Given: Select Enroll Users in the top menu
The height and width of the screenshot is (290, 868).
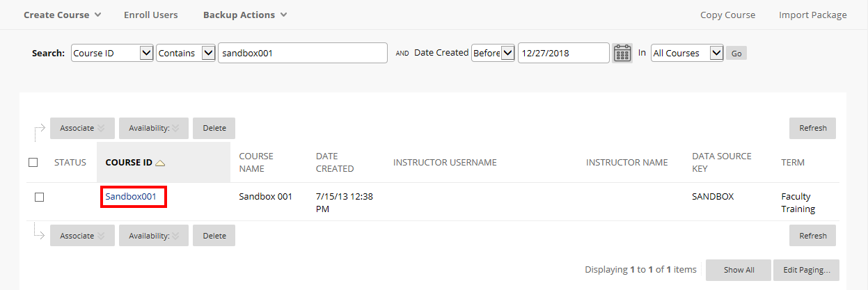Looking at the screenshot, I should 151,15.
